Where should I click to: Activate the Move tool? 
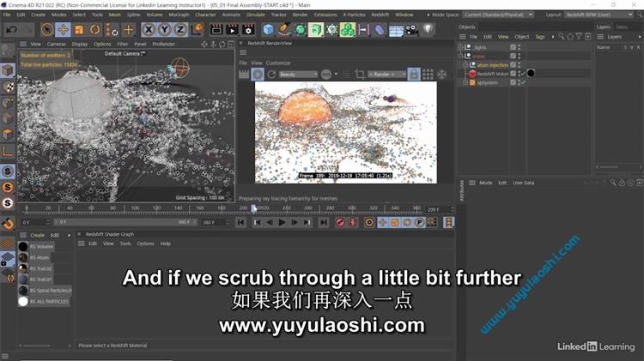63,29
